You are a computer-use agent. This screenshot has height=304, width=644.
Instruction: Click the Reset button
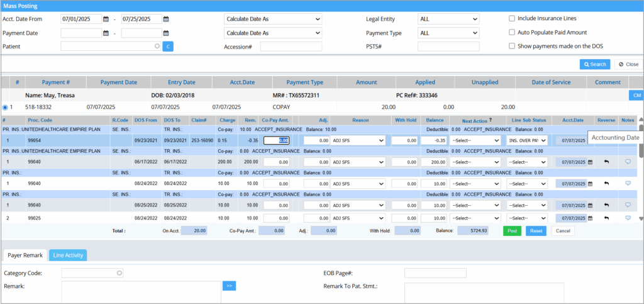click(536, 231)
